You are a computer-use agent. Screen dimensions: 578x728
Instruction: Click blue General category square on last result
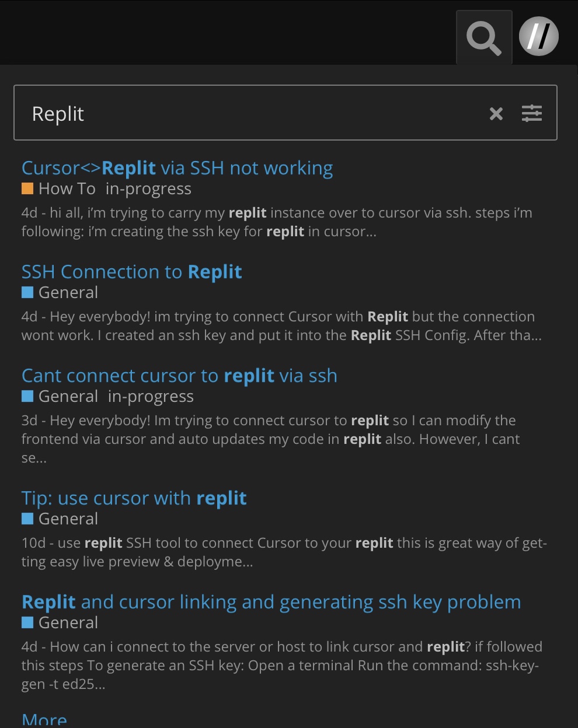pyautogui.click(x=27, y=622)
